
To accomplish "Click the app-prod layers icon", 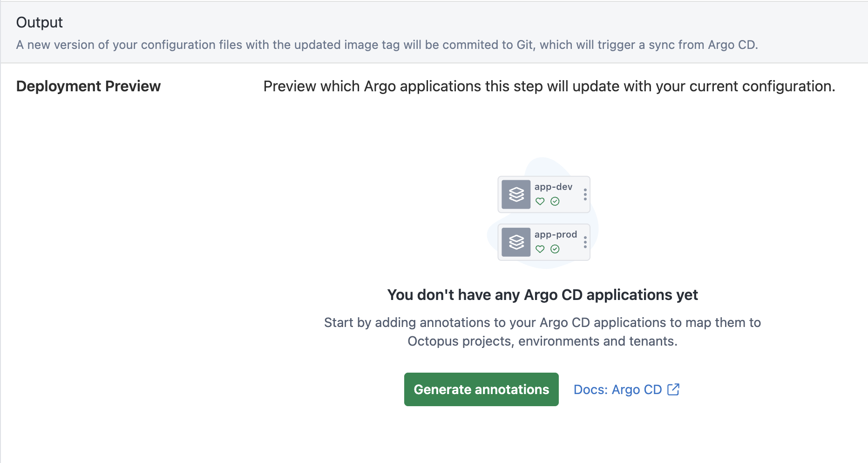I will click(x=516, y=242).
